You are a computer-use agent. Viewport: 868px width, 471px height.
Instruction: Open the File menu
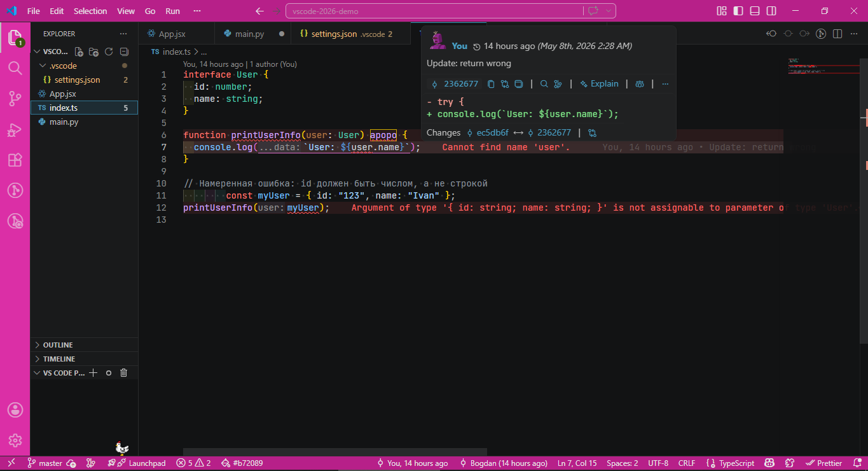click(33, 11)
